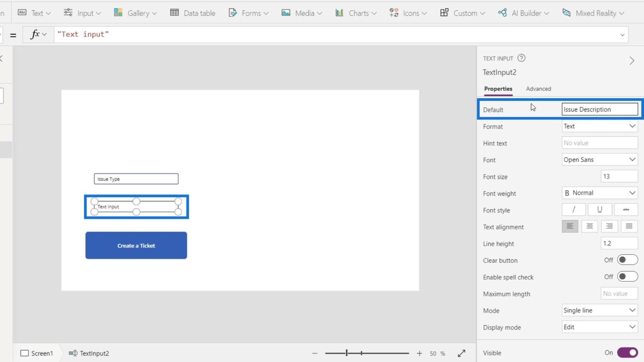Viewport: 644px width, 362px height.
Task: Click the zoom slider handle
Action: (347, 353)
